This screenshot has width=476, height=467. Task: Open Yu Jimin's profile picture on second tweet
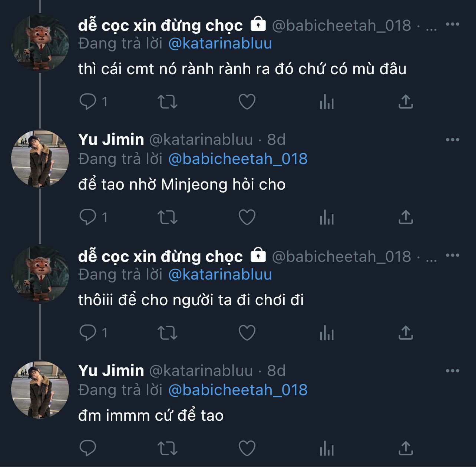[x=40, y=159]
